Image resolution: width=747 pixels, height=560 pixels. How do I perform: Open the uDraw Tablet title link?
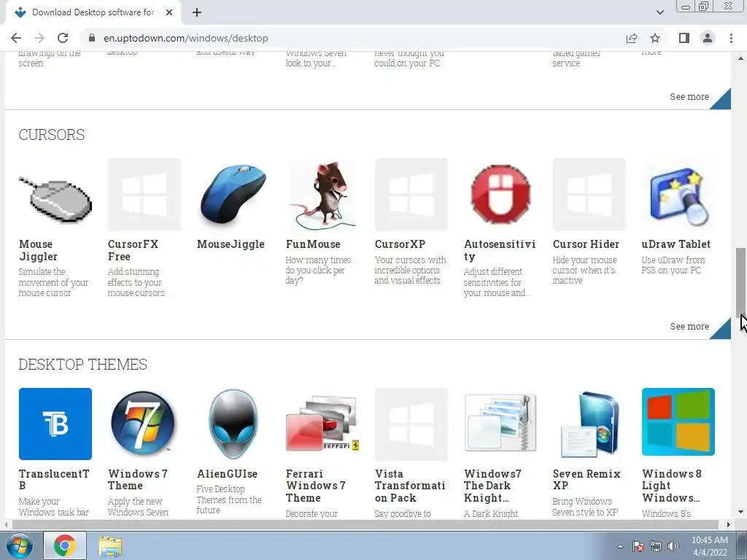676,244
